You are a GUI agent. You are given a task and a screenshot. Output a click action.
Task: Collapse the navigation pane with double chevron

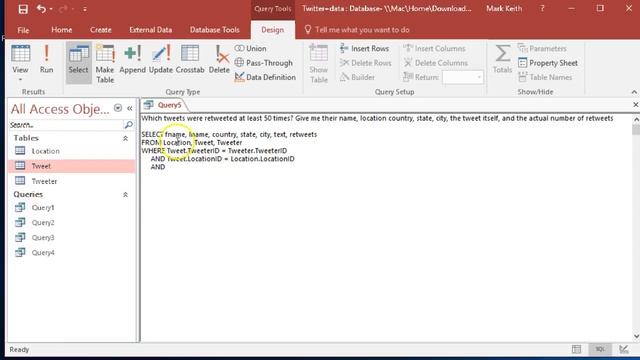(x=130, y=108)
